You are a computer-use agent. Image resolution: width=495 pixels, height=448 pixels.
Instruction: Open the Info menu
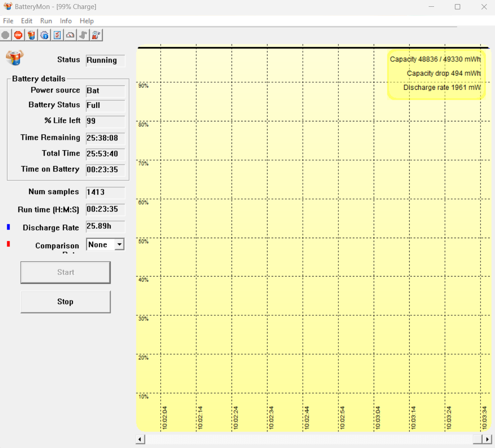point(66,21)
